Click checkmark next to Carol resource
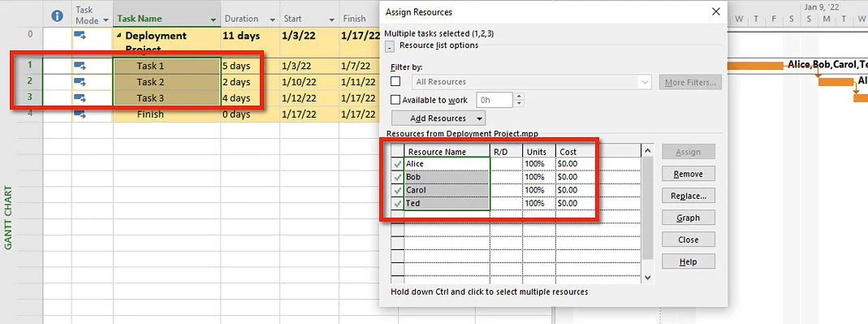The height and width of the screenshot is (324, 868). (398, 191)
